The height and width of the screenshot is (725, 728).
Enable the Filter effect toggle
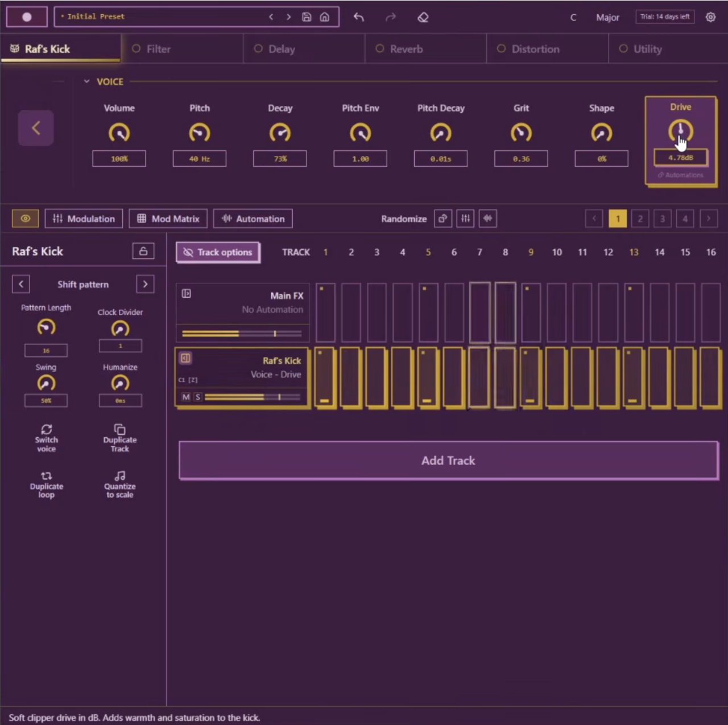[136, 49]
